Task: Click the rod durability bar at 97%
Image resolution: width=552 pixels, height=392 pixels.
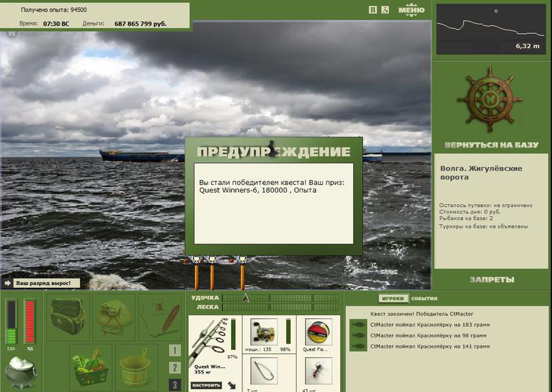Action: click(x=233, y=334)
